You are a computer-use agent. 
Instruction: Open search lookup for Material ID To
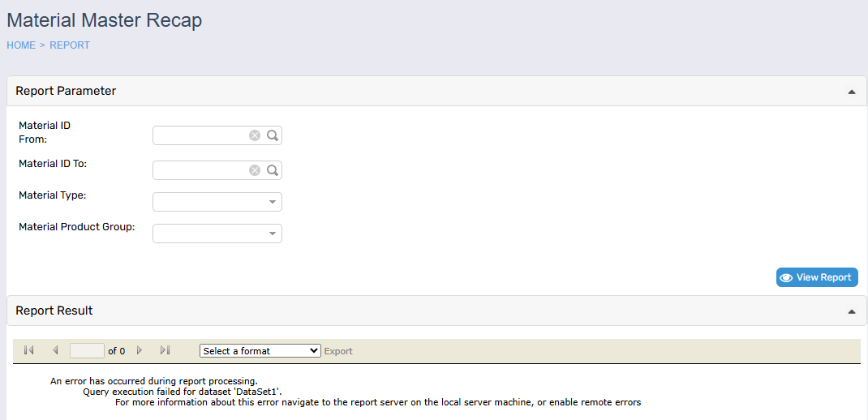tap(273, 170)
